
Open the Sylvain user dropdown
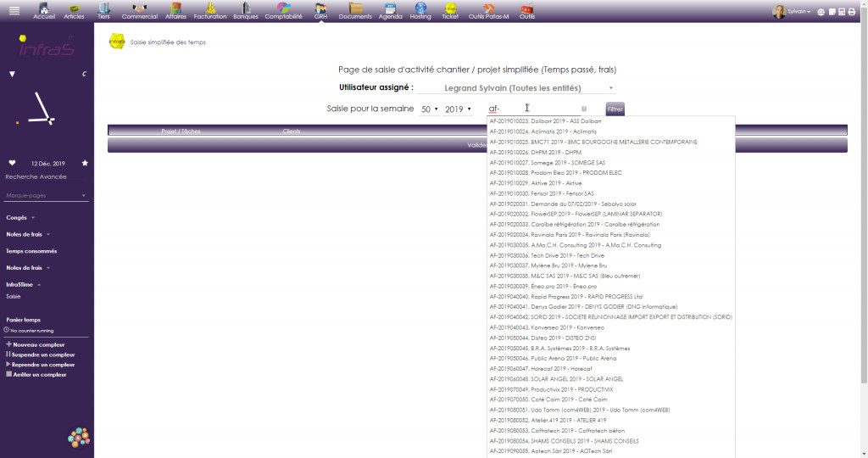point(793,12)
